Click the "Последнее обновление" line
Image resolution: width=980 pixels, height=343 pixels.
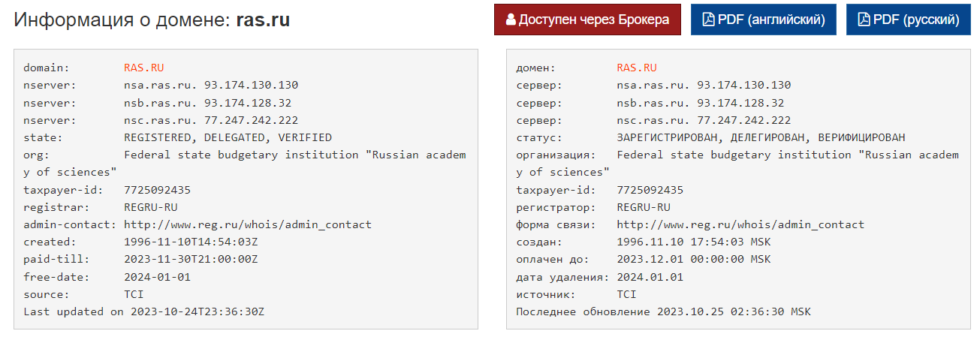coord(664,311)
